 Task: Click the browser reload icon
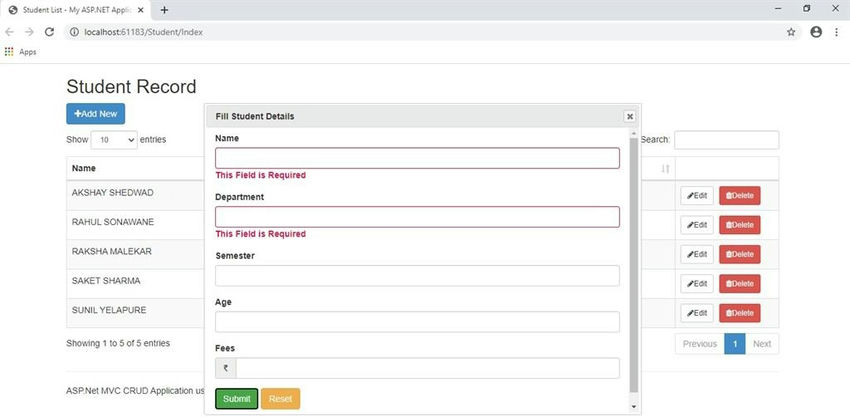pos(49,32)
